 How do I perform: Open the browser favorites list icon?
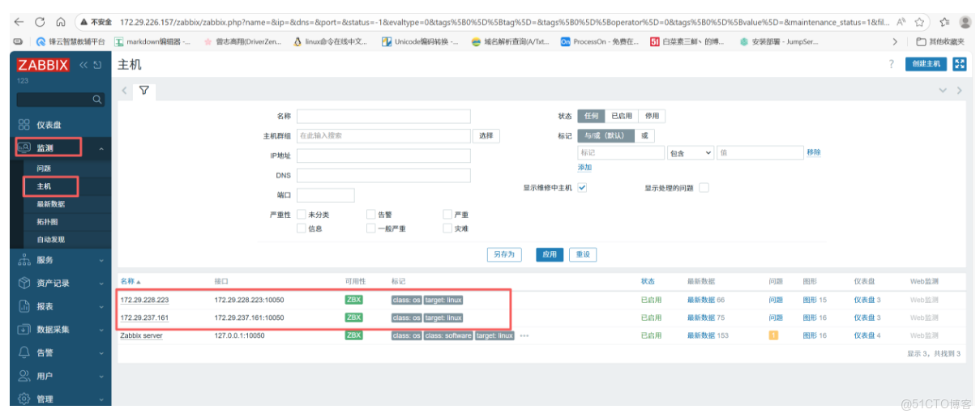pyautogui.click(x=944, y=22)
